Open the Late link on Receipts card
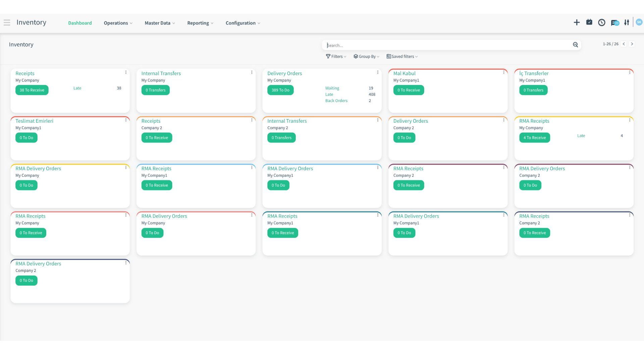 click(x=77, y=88)
